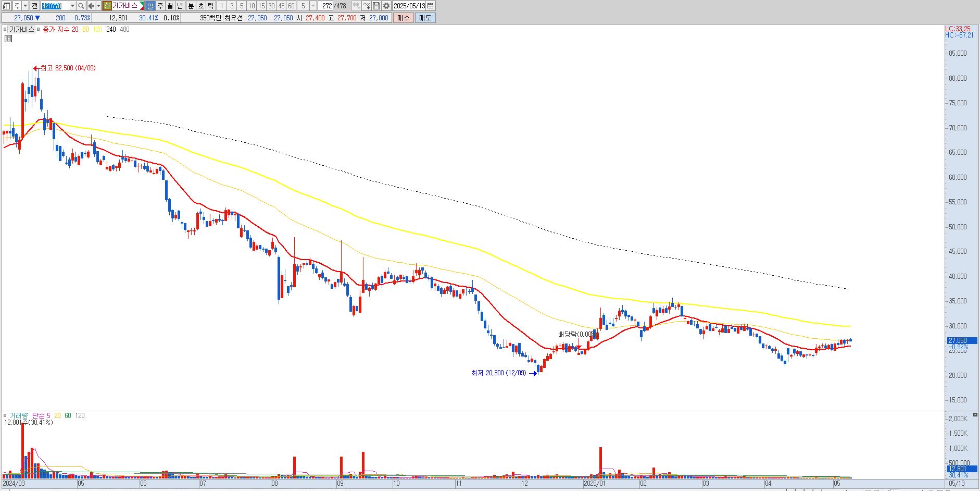980x491 pixels.
Task: Select the 분 minute period toggle
Action: [x=191, y=6]
